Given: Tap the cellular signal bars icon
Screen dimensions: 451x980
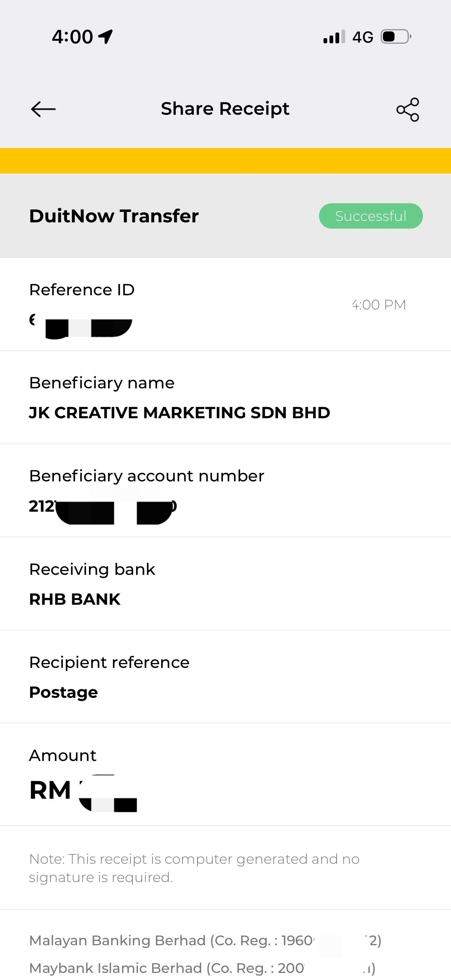Looking at the screenshot, I should pos(334,37).
